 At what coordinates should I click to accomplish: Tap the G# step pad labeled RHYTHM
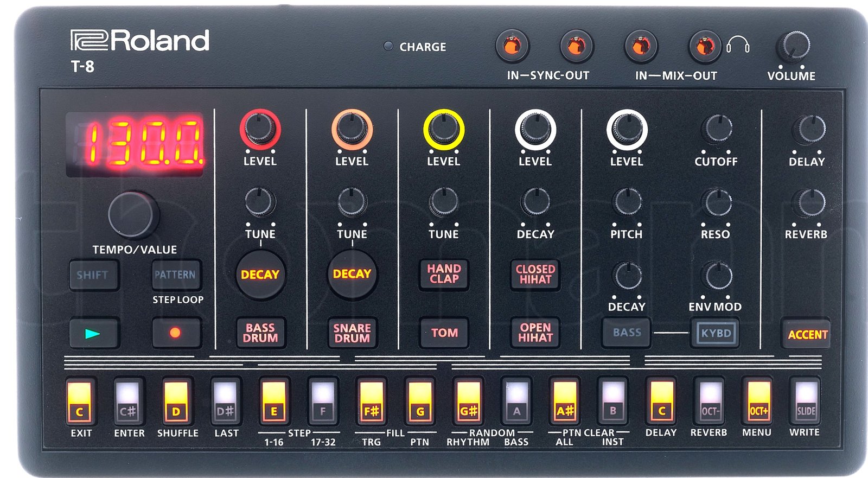point(468,401)
